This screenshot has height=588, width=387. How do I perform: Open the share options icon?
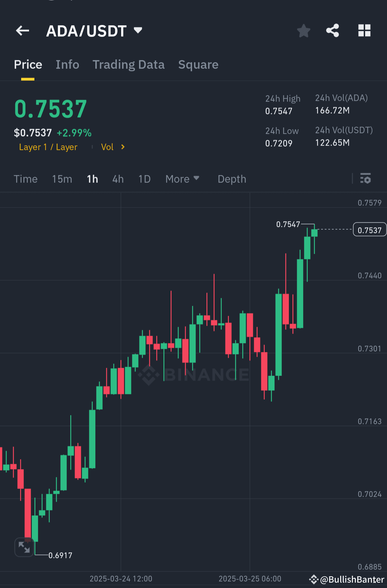tap(333, 31)
